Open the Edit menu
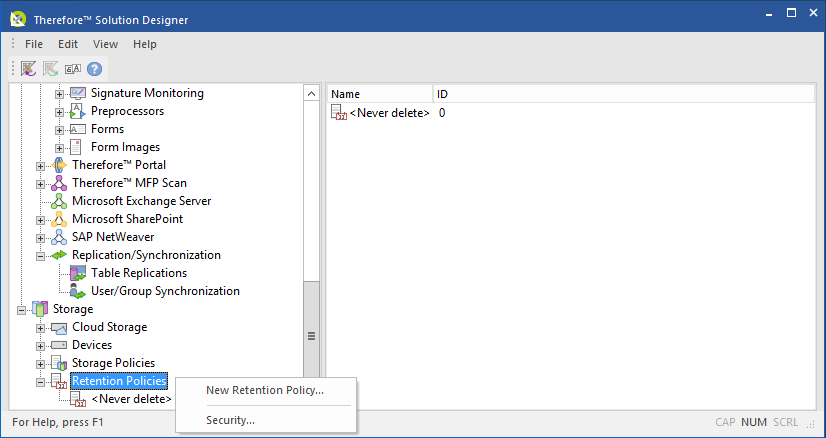This screenshot has width=826, height=438. click(x=68, y=44)
